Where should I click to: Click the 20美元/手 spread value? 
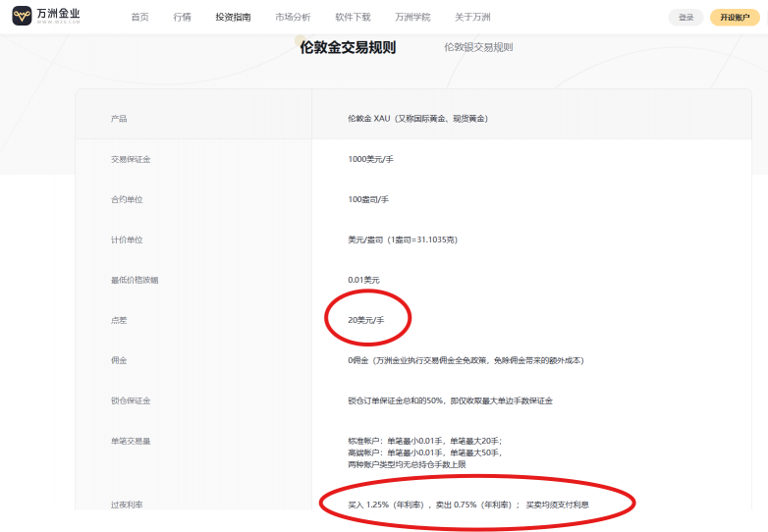pyautogui.click(x=366, y=320)
